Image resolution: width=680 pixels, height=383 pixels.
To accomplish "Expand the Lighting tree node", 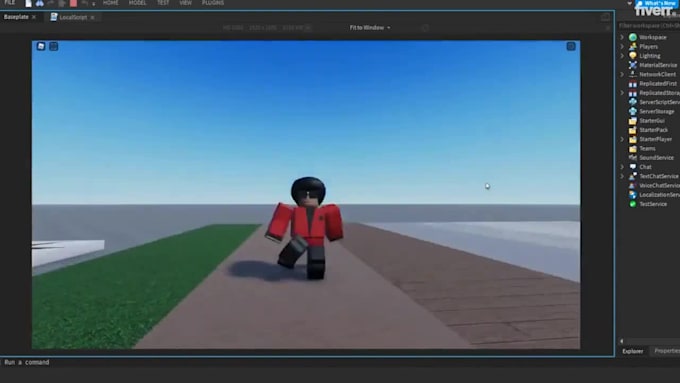I will coord(622,56).
